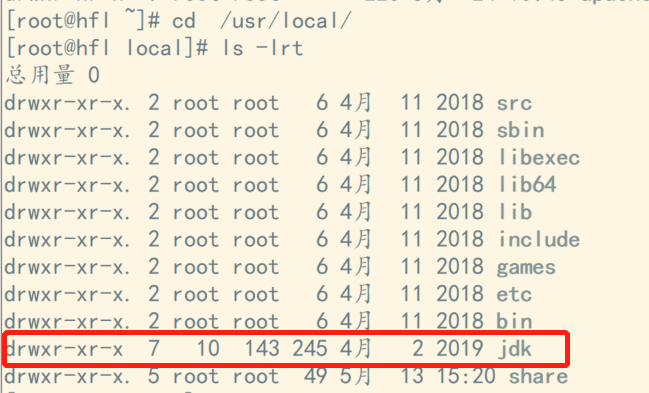This screenshot has width=649, height=393.
Task: Select the 'games' directory name
Action: pyautogui.click(x=526, y=268)
